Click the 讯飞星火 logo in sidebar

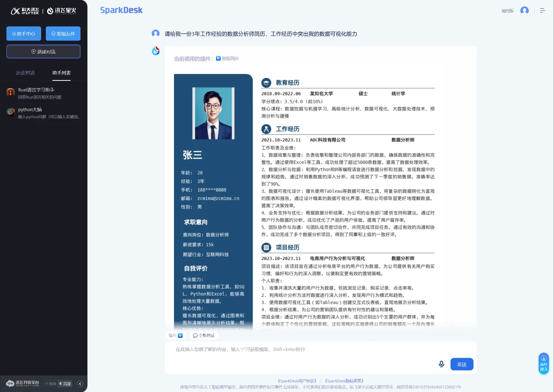[x=61, y=11]
